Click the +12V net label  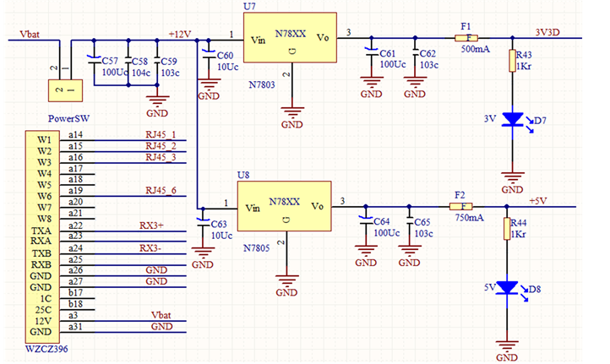click(x=180, y=34)
